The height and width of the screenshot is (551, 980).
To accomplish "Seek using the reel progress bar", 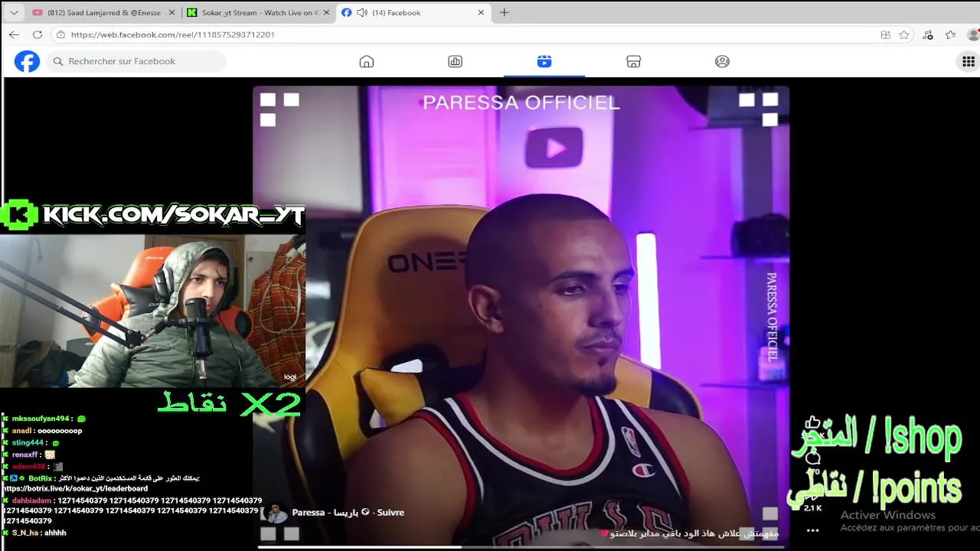I will 521,546.
